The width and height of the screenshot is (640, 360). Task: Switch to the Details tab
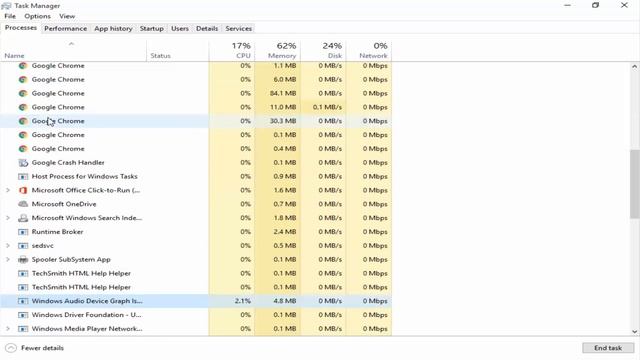207,29
